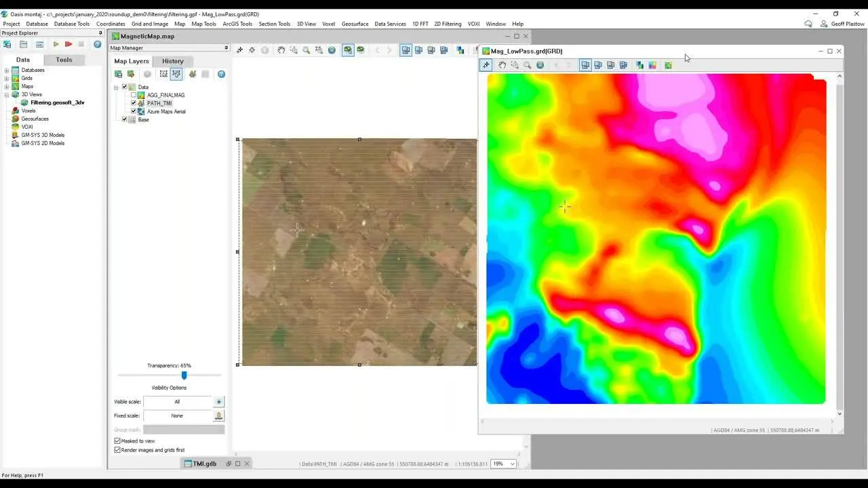Open the Section Tools menu
This screenshot has height=488, width=868.
(x=275, y=24)
